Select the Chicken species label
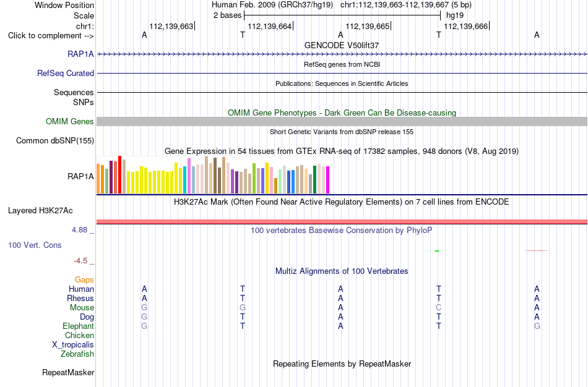This screenshot has height=387, width=588. pyautogui.click(x=79, y=335)
